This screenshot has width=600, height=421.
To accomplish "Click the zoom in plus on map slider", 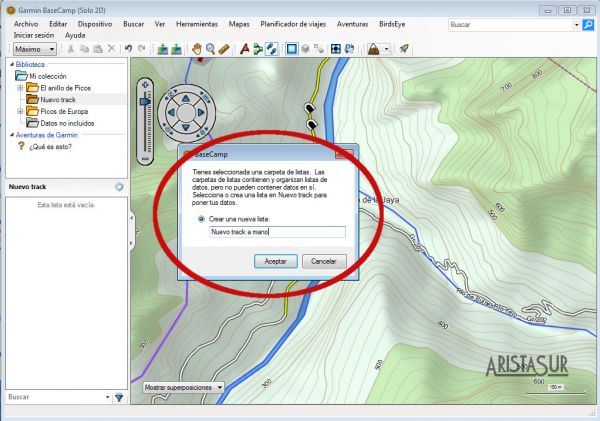I will (145, 85).
